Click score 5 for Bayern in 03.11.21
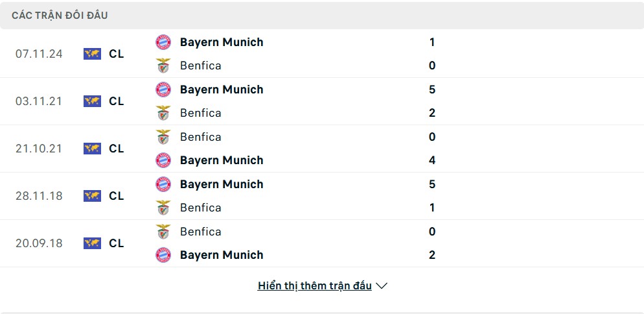This screenshot has height=314, width=644. coord(431,90)
